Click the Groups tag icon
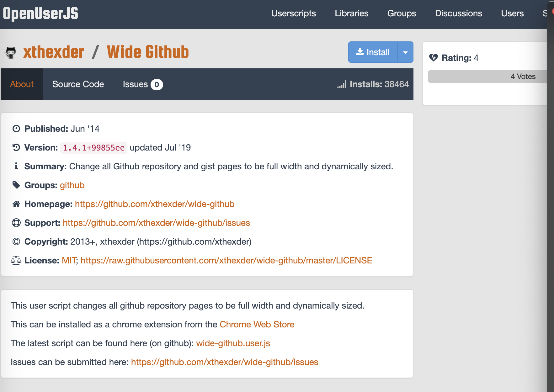The image size is (554, 392). 16,185
